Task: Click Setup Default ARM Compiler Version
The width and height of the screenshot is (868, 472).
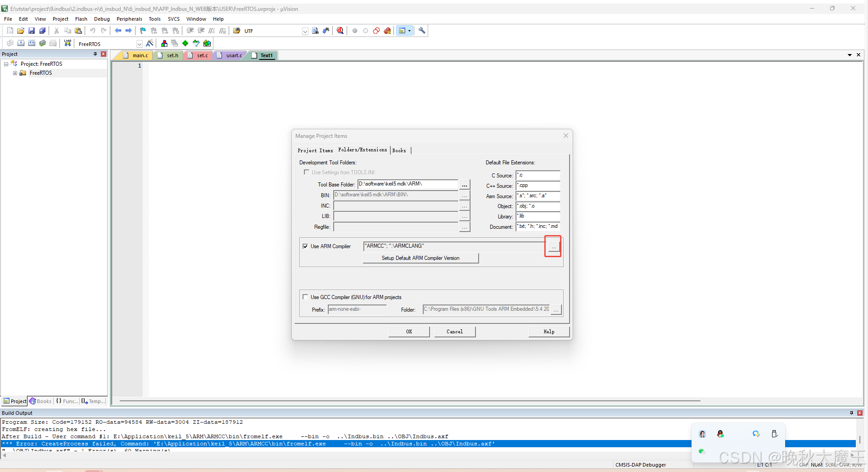Action: (x=420, y=258)
